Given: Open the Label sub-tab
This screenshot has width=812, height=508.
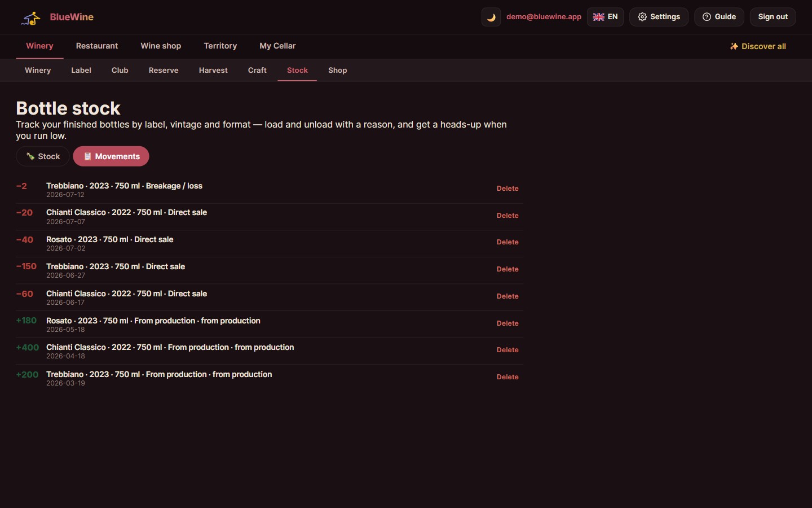Looking at the screenshot, I should 81,70.
